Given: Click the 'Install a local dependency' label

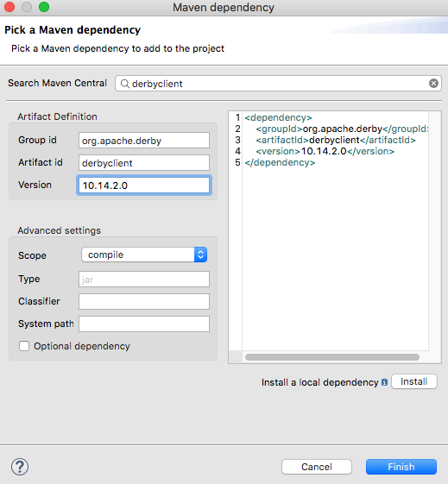Looking at the screenshot, I should click(320, 382).
